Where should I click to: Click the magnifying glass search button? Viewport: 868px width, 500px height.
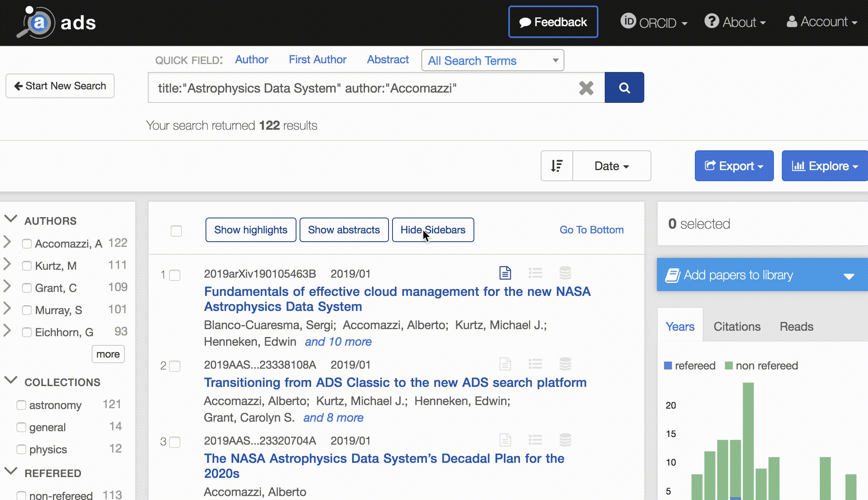[x=624, y=88]
